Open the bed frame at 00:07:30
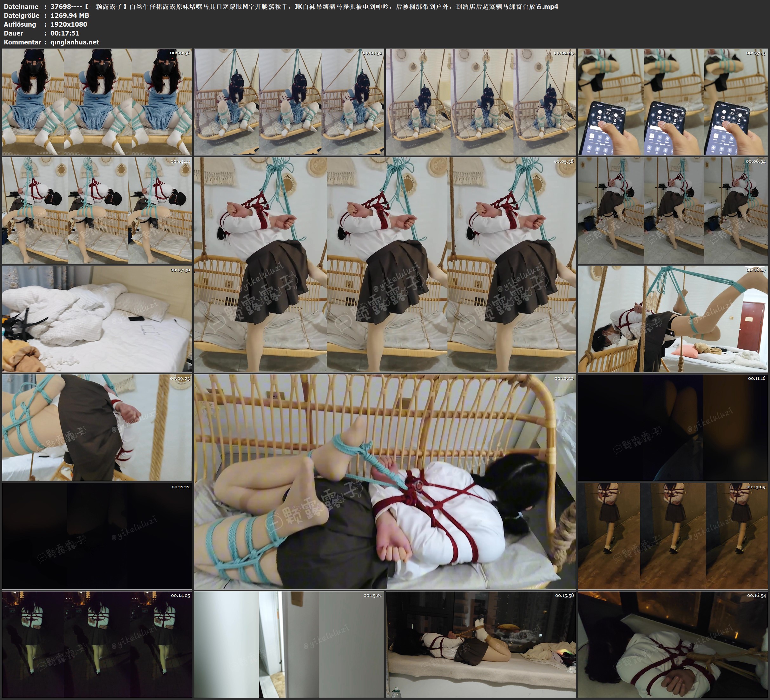Viewport: 770px width, 700px height. pyautogui.click(x=97, y=319)
